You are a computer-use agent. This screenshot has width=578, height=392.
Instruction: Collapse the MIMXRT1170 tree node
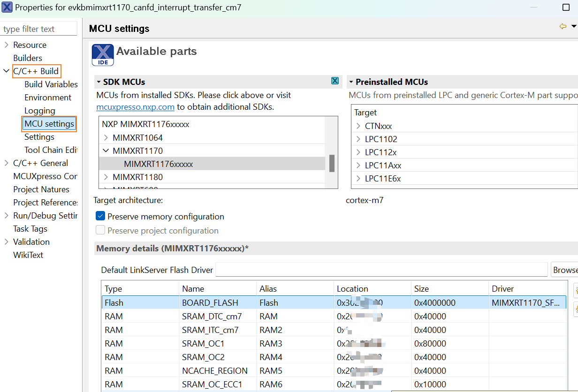pyautogui.click(x=106, y=151)
